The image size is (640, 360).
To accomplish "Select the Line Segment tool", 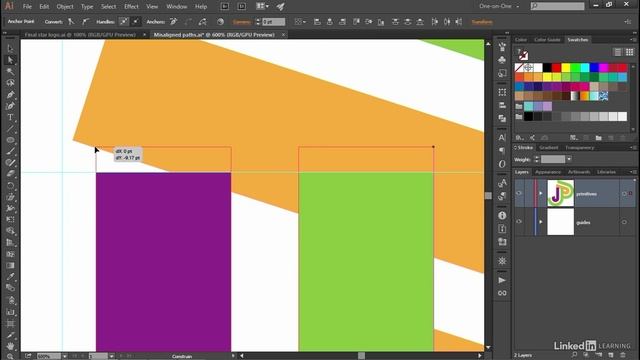I will coord(10,129).
